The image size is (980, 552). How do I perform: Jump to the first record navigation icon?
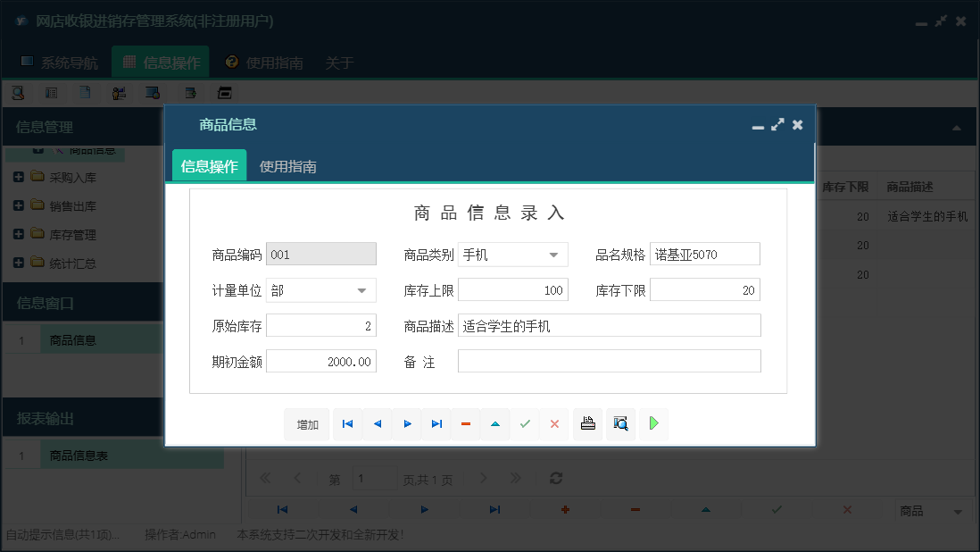347,424
